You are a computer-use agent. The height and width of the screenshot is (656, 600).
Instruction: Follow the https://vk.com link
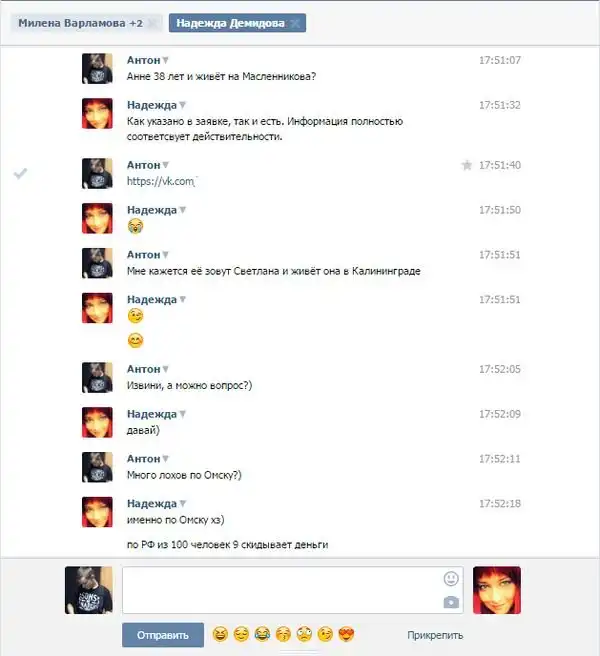pos(161,181)
